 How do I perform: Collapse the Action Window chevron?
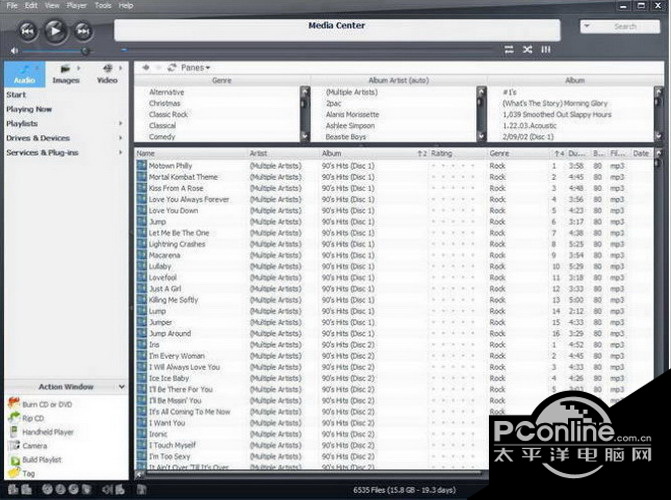pyautogui.click(x=122, y=387)
